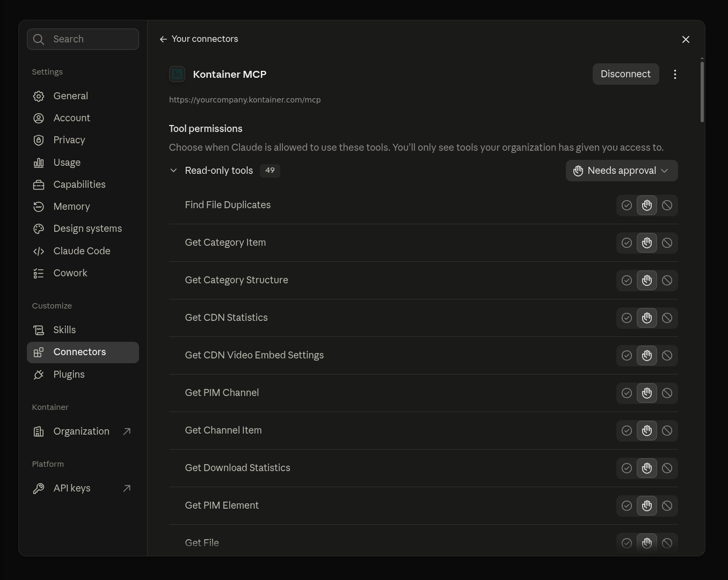Screen dimensions: 728x580
Task: Set Get Category Structure to needs approval
Action: click(647, 281)
